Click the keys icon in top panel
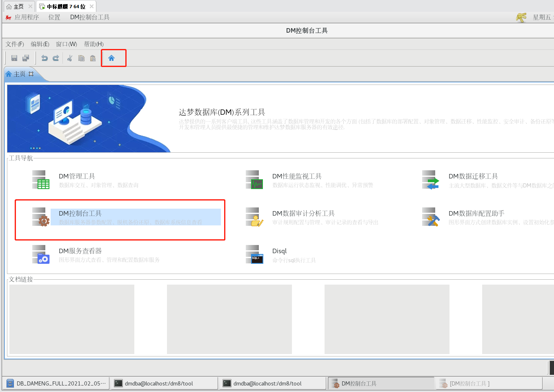 [521, 18]
